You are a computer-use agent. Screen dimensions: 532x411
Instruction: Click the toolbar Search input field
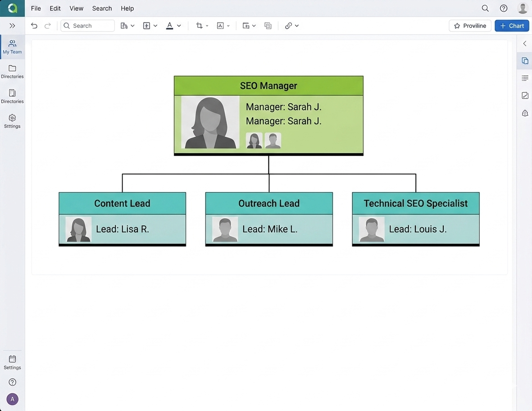click(x=87, y=26)
